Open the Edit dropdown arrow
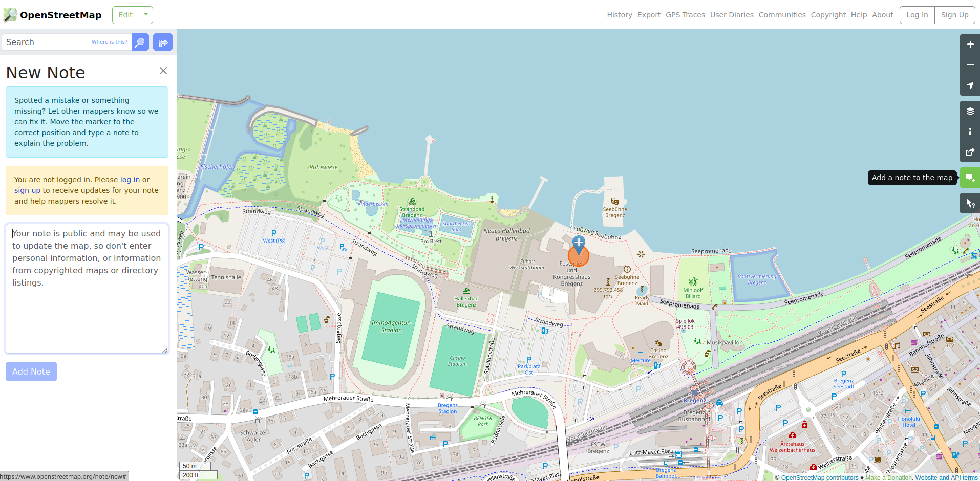The width and height of the screenshot is (980, 481). pos(146,15)
